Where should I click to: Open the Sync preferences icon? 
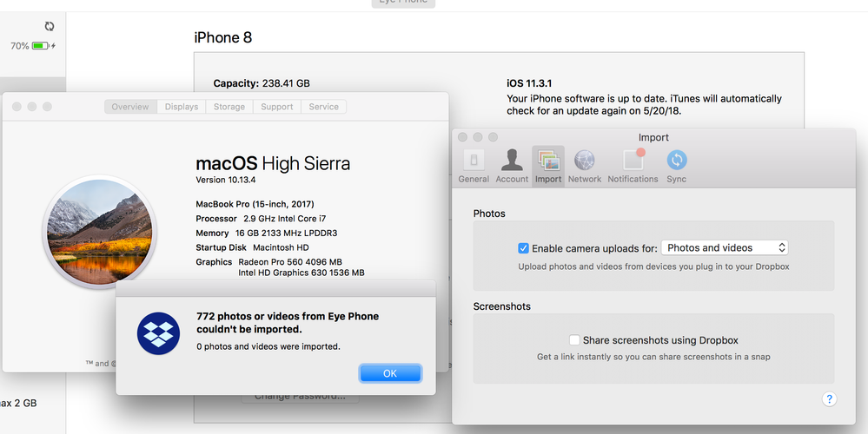click(676, 165)
